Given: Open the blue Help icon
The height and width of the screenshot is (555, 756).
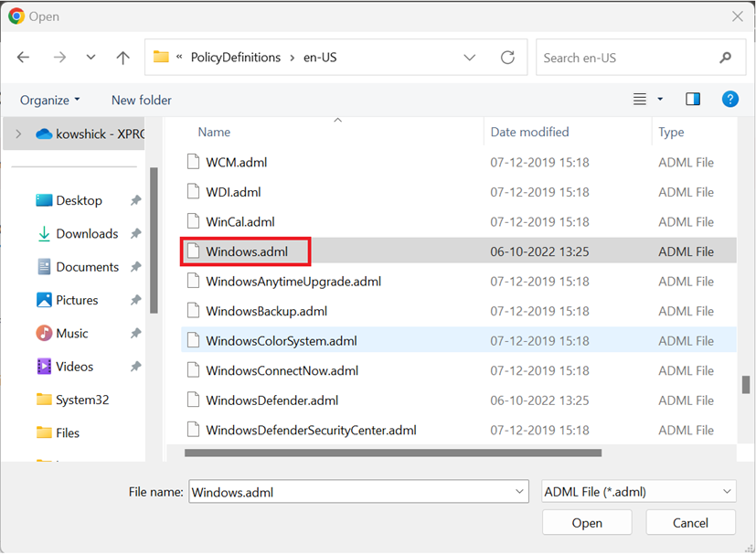Looking at the screenshot, I should (x=729, y=99).
